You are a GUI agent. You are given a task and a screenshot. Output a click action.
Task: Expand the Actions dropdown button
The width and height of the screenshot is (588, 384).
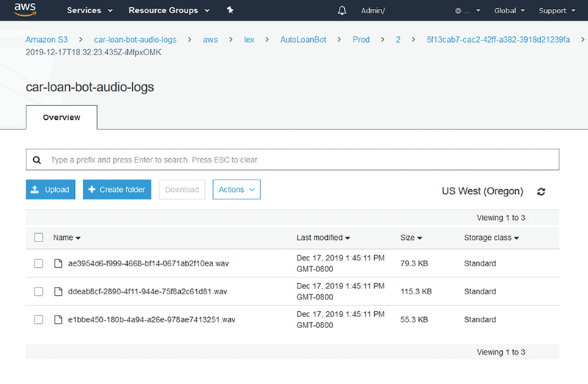pos(237,190)
